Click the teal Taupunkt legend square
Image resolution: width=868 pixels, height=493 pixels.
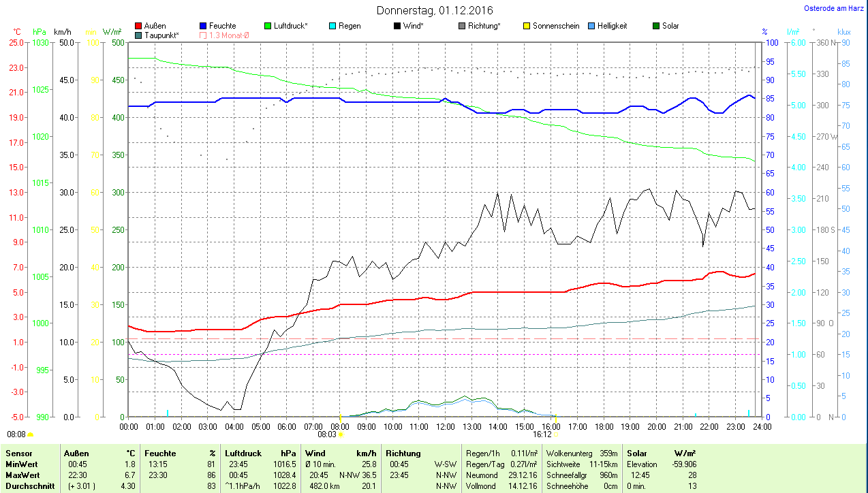tap(138, 35)
